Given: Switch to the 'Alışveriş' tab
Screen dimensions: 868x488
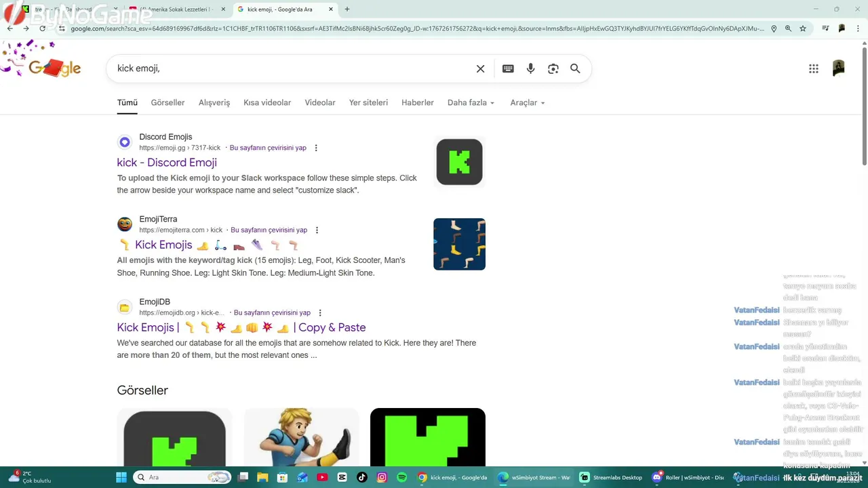Looking at the screenshot, I should click(x=214, y=102).
